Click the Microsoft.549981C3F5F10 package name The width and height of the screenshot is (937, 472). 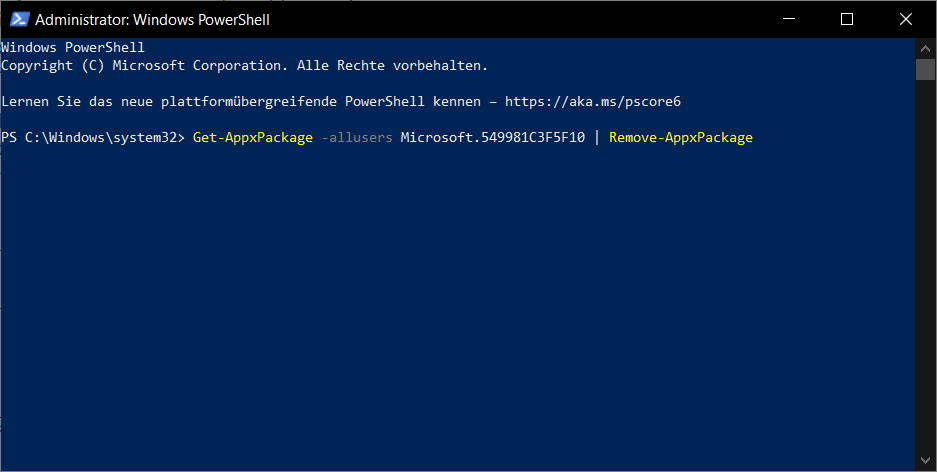[x=492, y=138]
